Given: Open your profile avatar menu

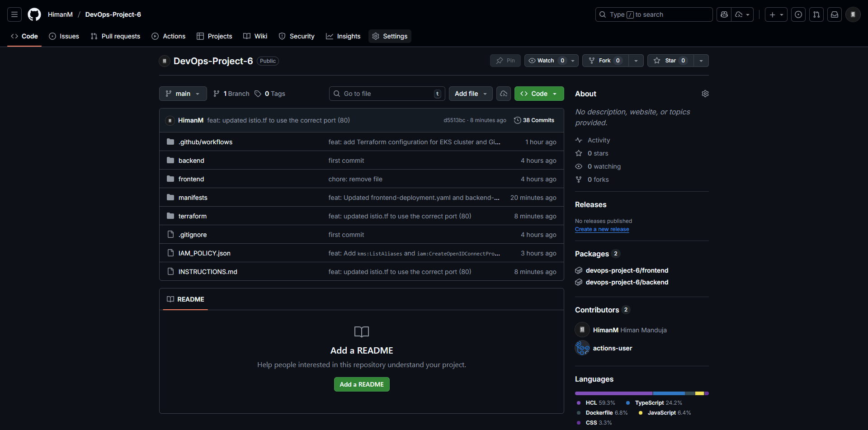Looking at the screenshot, I should (853, 14).
